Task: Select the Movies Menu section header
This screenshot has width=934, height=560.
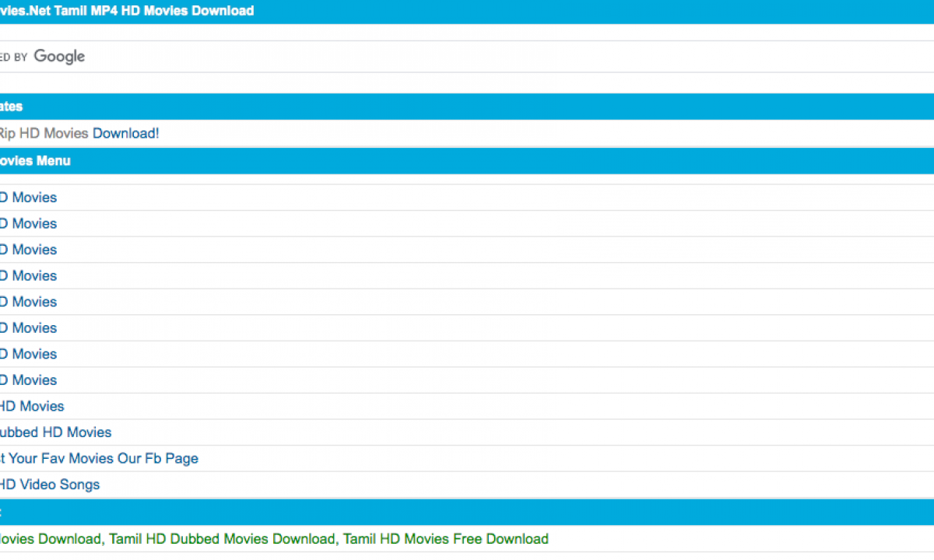Action: coord(35,160)
